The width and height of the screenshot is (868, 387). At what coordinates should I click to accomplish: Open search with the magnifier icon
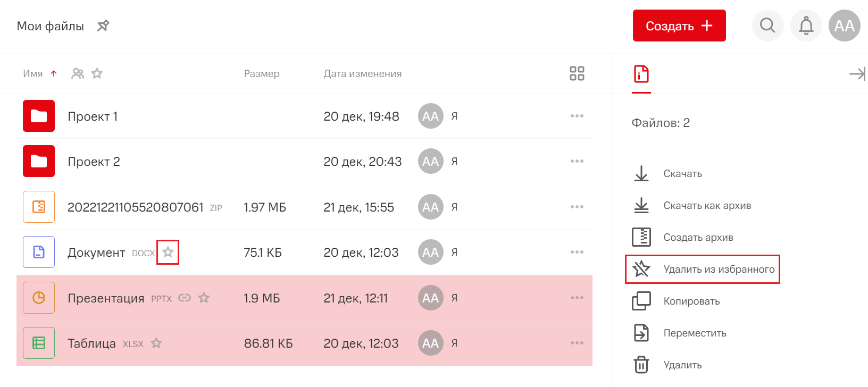[x=767, y=26]
